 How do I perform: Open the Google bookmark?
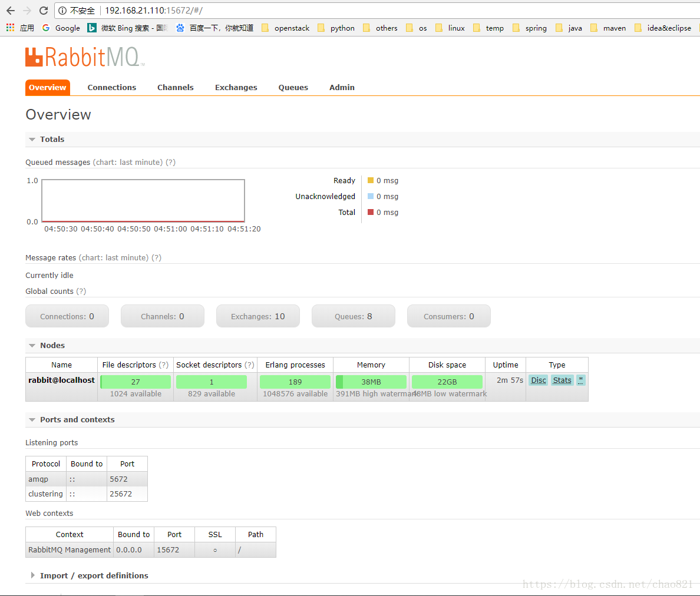point(61,28)
